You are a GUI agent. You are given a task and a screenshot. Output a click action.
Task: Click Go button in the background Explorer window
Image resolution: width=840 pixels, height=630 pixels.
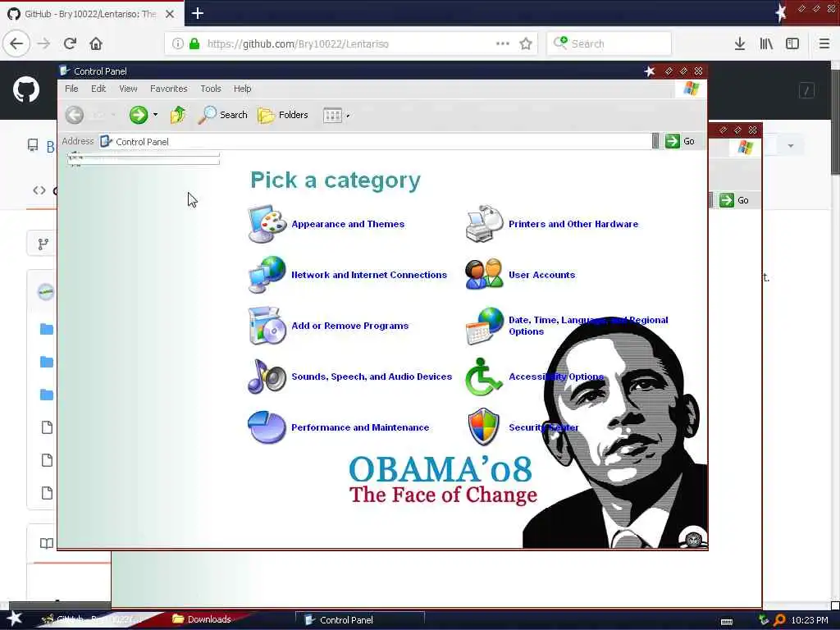coord(734,200)
